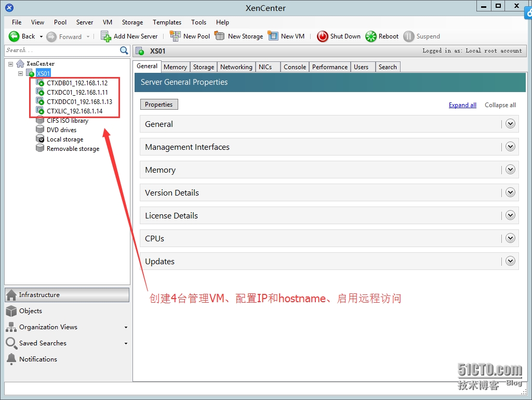Open Organization Views dropdown arrow
Viewport: 532px width, 400px height.
(126, 327)
